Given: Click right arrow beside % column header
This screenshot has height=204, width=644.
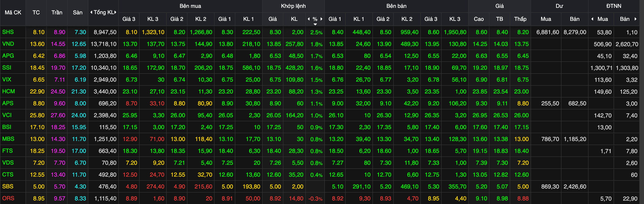Looking at the screenshot, I should coord(321,19).
